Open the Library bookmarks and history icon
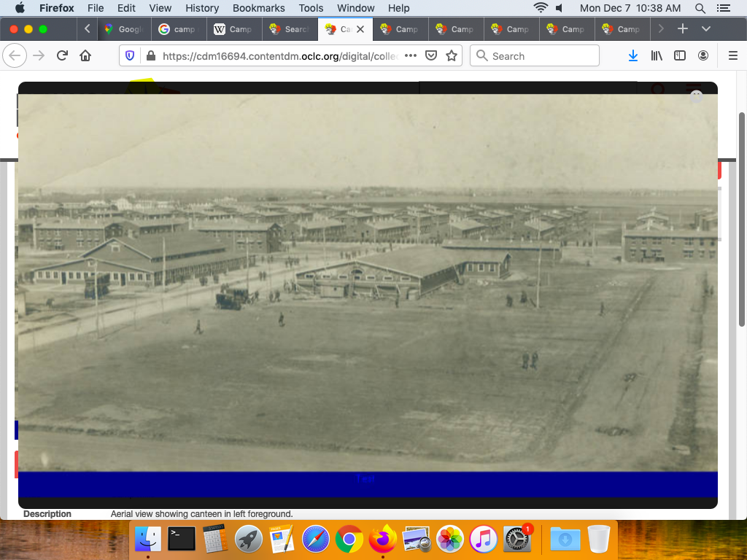This screenshot has width=747, height=560. (657, 56)
